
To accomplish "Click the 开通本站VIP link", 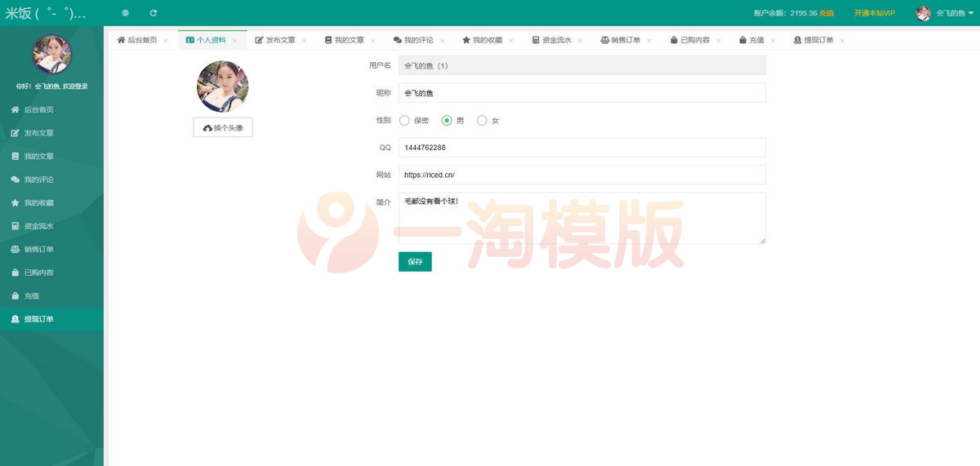I will [874, 13].
